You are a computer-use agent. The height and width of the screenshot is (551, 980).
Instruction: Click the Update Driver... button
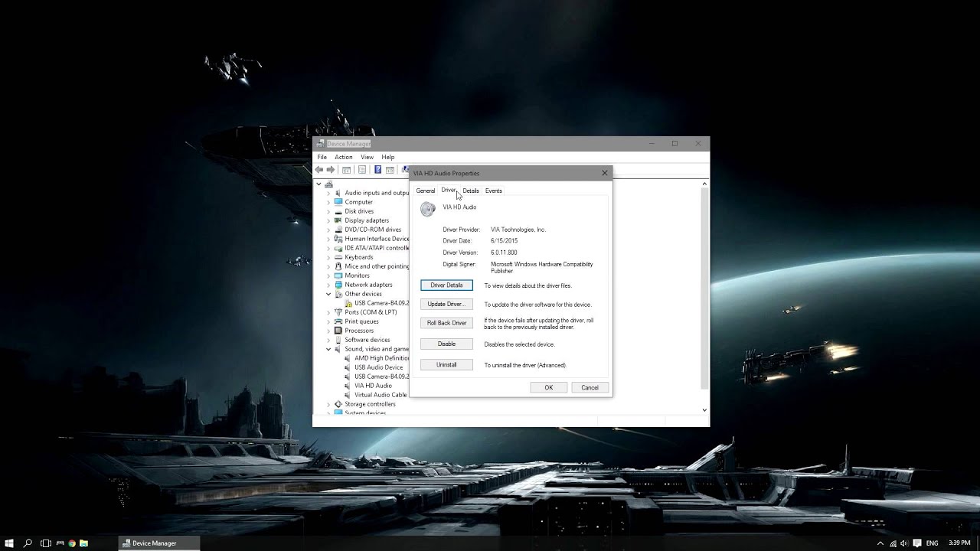(x=446, y=304)
